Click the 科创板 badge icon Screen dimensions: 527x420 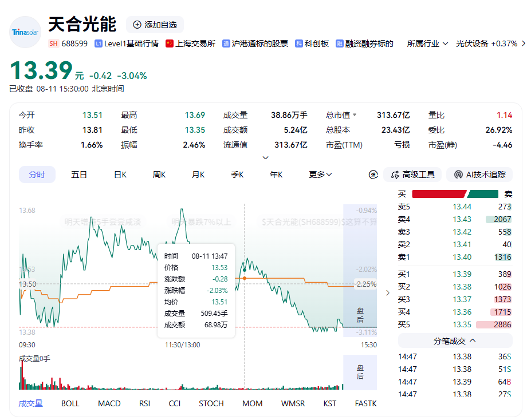(x=299, y=44)
